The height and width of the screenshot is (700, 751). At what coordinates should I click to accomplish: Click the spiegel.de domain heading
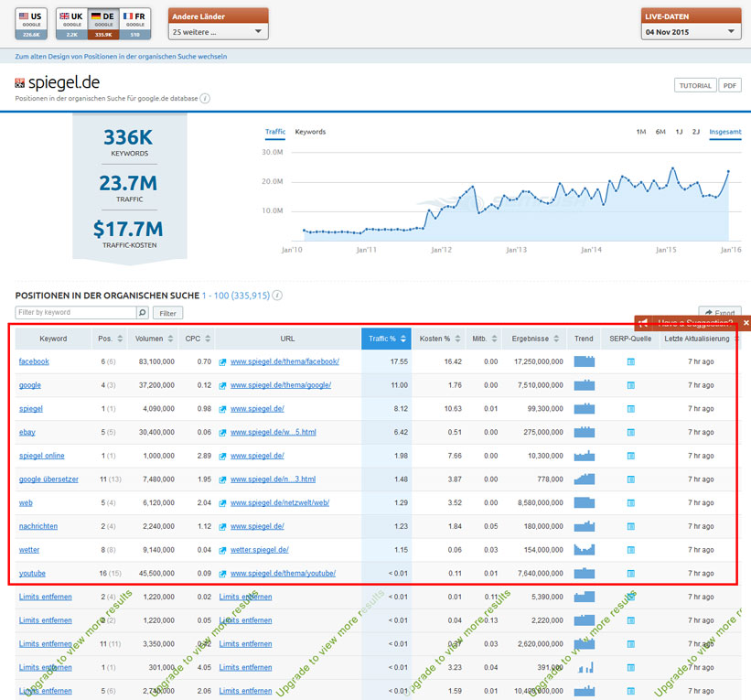tap(64, 82)
